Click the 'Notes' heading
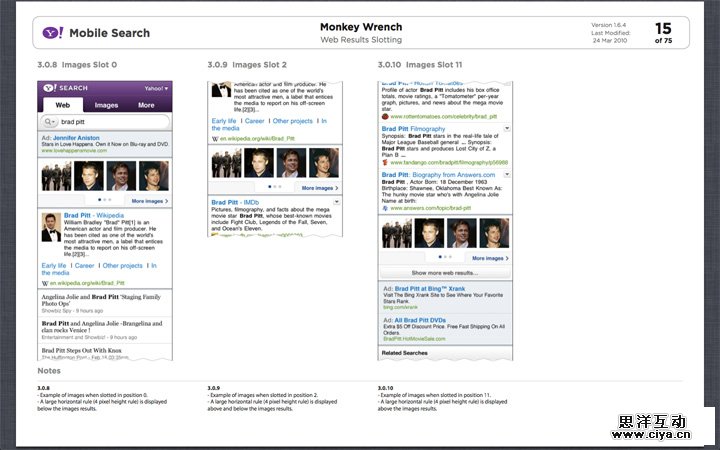Screen dimensions: 720x450 49,371
